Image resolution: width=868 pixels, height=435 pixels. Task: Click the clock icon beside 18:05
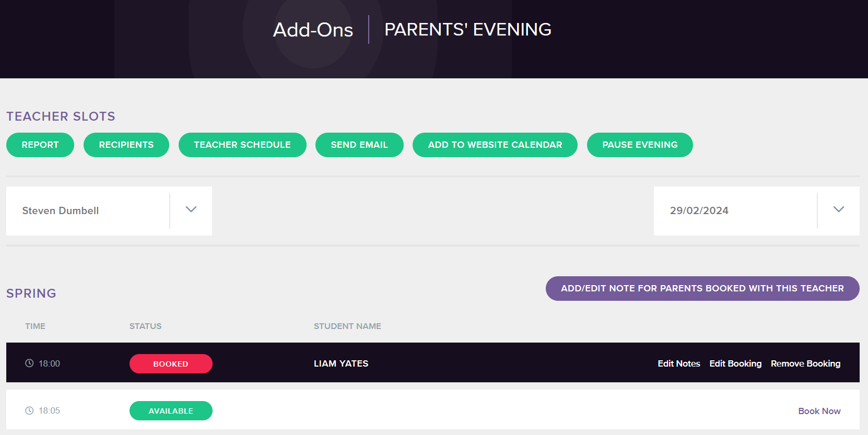[x=29, y=411]
